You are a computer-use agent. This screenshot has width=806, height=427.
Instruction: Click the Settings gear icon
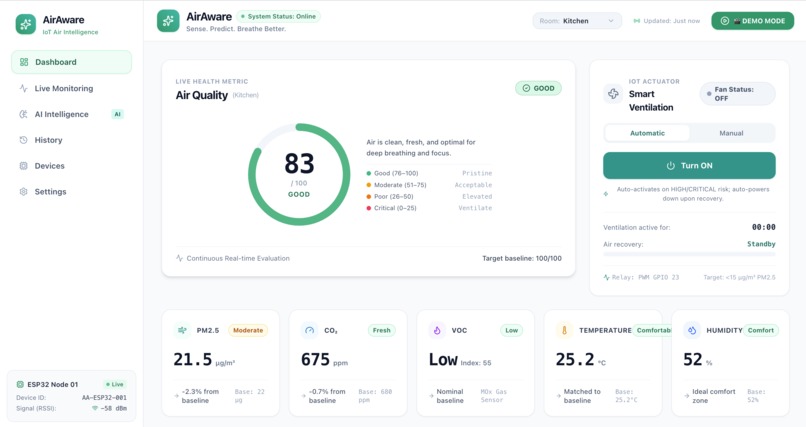23,192
